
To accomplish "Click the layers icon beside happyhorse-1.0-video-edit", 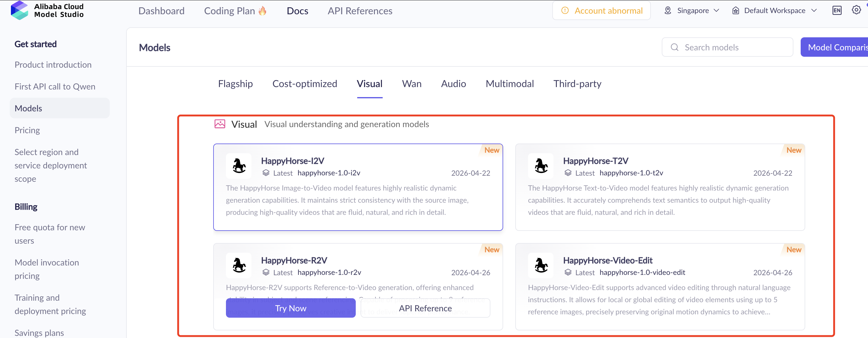I will point(568,272).
